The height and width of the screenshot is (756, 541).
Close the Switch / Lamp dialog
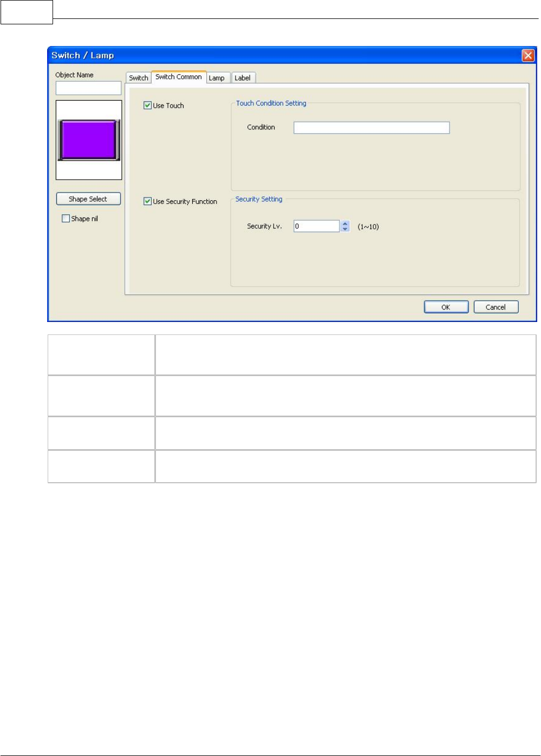coord(528,55)
